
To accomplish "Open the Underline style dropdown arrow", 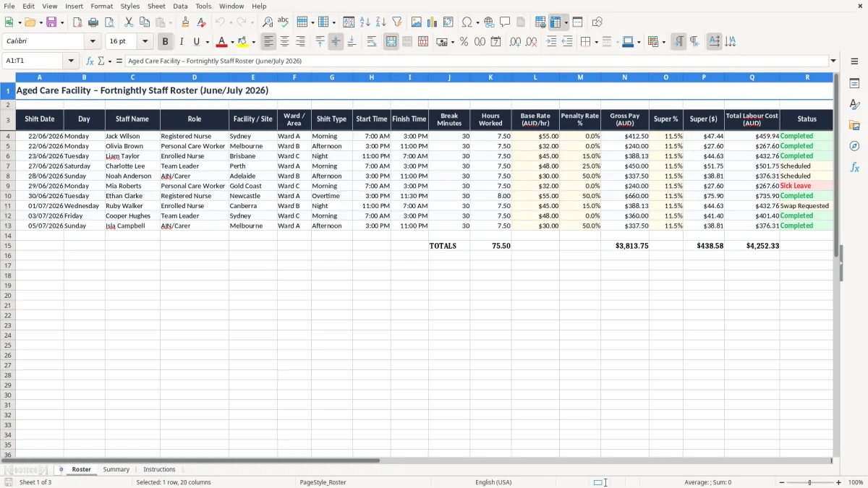I will 207,41.
